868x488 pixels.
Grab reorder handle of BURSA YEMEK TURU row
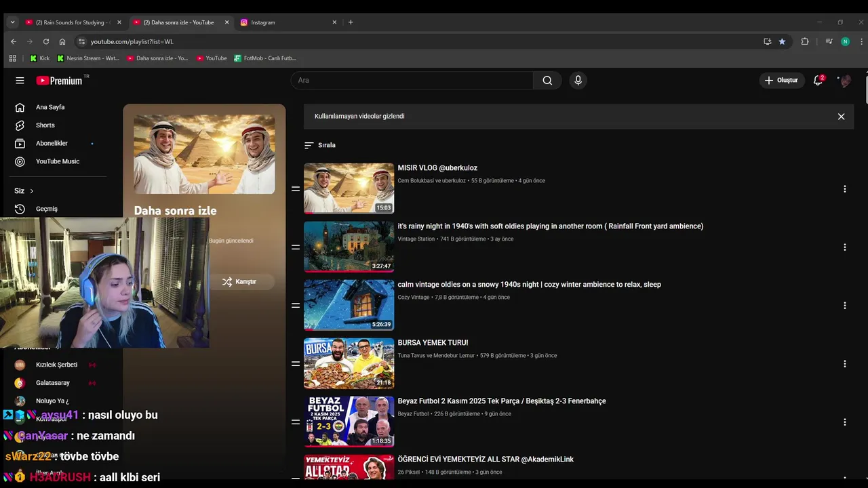tap(296, 364)
